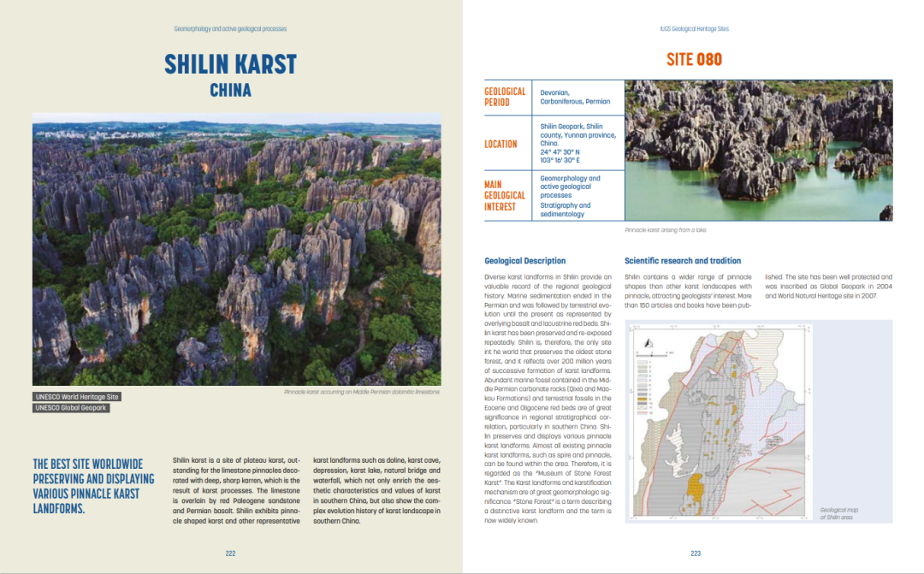Viewport: 924px width, 574px height.
Task: Select the GEOLOGICAL PERIOD row label
Action: click(505, 97)
